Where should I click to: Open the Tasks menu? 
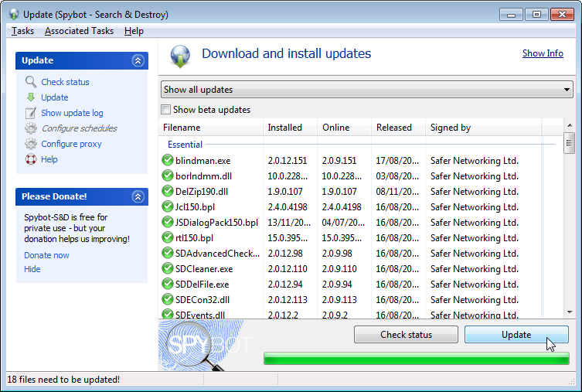click(x=22, y=31)
